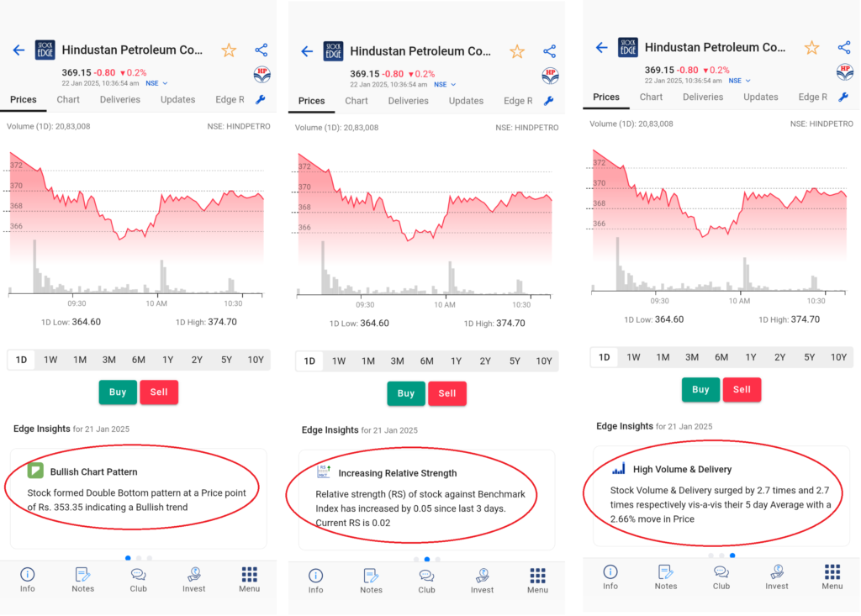Image resolution: width=861 pixels, height=616 pixels.
Task: Tap 1D Low 364.60 in right panel
Action: (x=653, y=319)
